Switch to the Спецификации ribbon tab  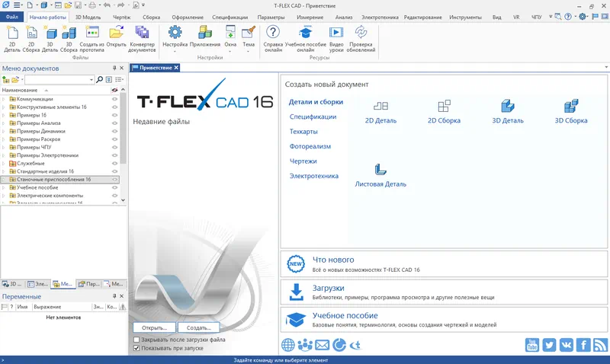click(x=230, y=17)
